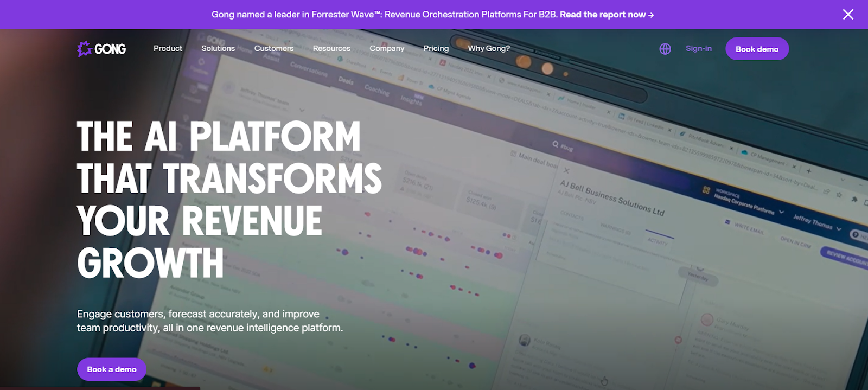Open the language globe icon

click(665, 49)
